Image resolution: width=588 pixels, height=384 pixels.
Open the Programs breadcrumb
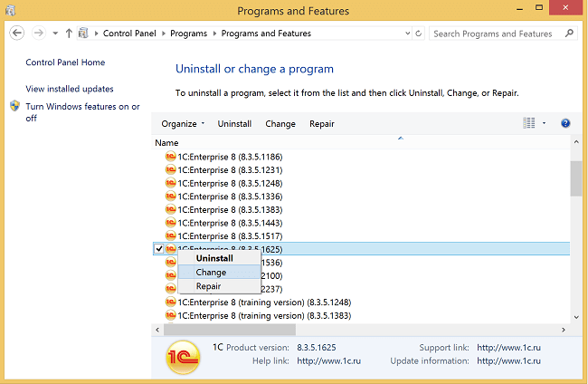[x=189, y=34]
